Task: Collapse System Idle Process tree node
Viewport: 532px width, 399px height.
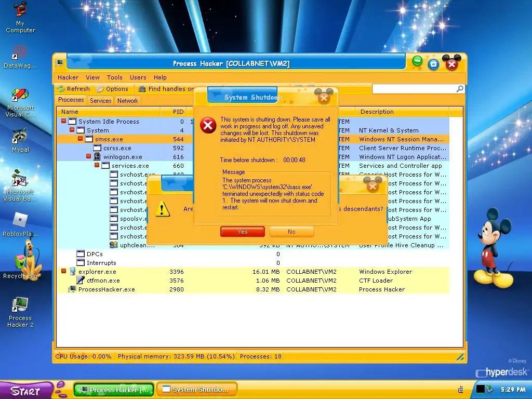Action: [x=63, y=121]
